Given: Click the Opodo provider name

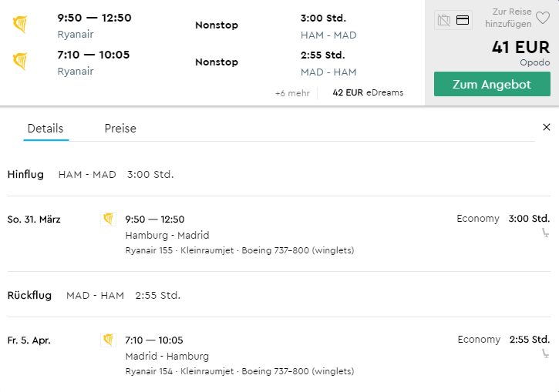Looking at the screenshot, I should click(x=535, y=62).
